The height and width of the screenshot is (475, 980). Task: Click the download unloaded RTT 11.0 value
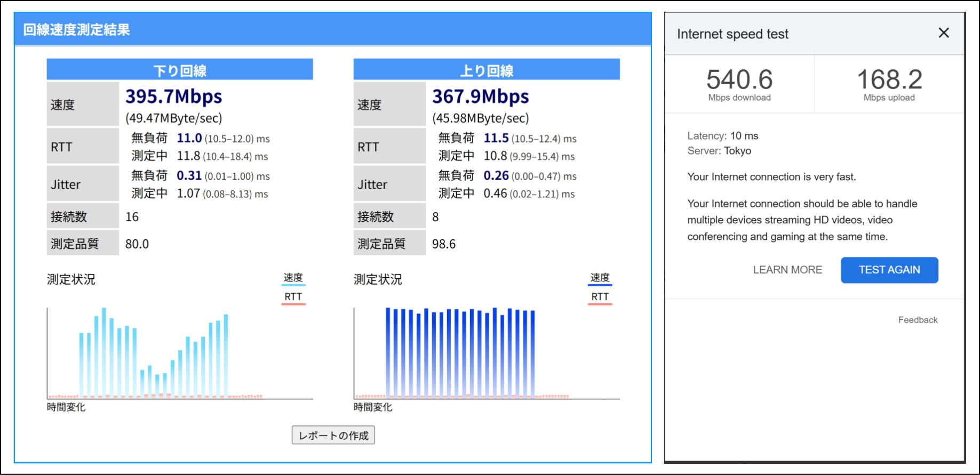point(189,138)
